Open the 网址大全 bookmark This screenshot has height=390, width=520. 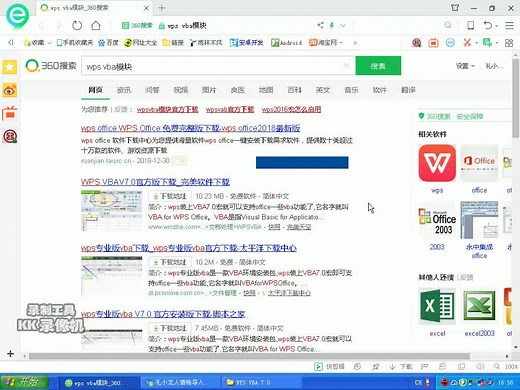click(x=140, y=43)
